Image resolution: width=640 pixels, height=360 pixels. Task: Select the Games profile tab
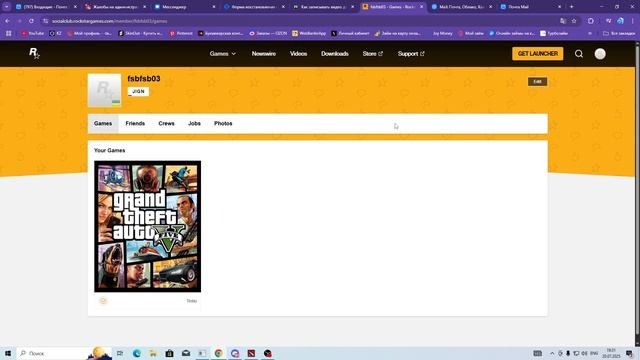point(103,123)
